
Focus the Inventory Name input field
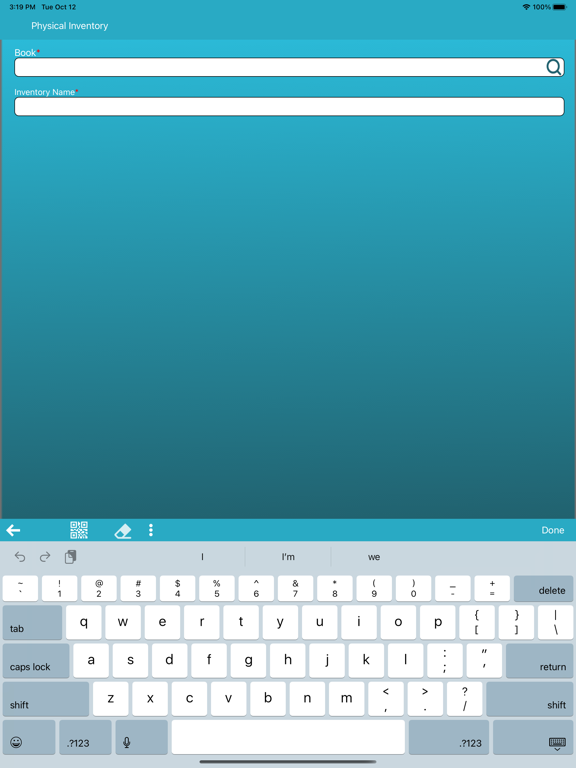[x=289, y=106]
